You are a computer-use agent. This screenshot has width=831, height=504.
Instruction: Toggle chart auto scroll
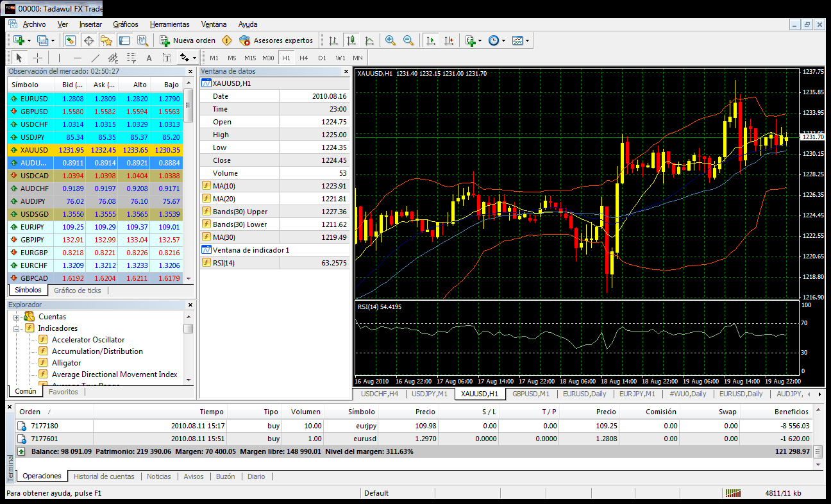(430, 40)
